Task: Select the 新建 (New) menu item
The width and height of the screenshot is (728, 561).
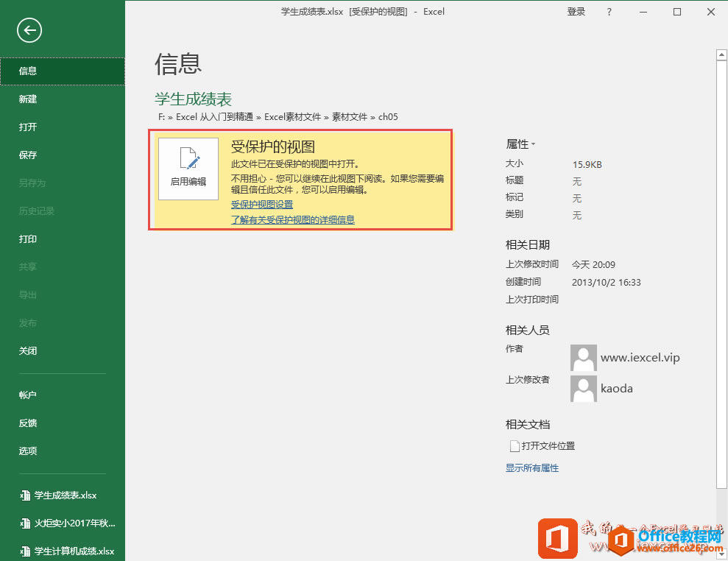Action: coord(28,99)
